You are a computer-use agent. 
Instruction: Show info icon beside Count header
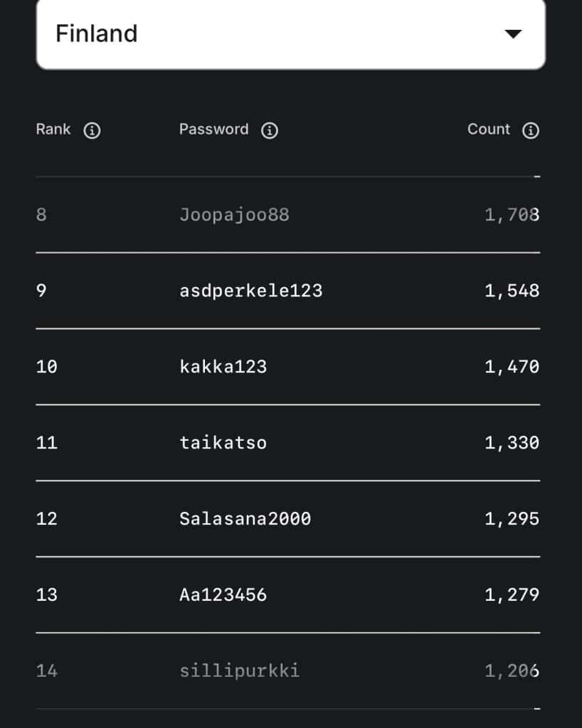(x=531, y=131)
